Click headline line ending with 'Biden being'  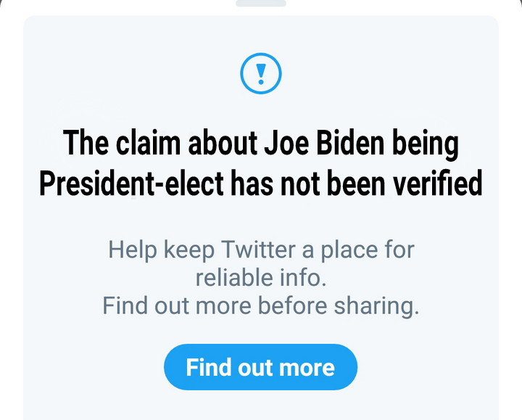261,144
